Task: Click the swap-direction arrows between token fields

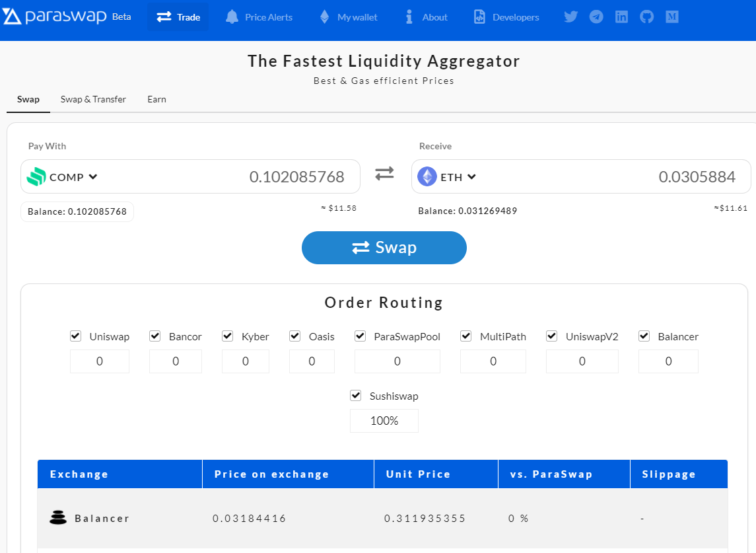Action: pos(384,174)
